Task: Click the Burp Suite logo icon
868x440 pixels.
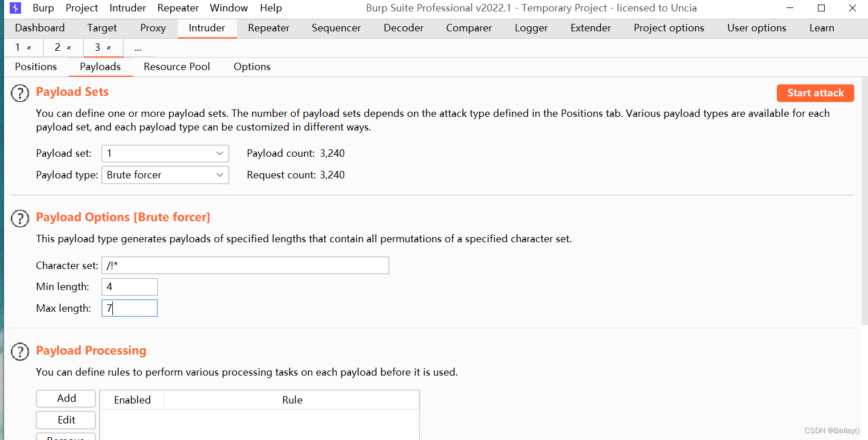Action: click(x=16, y=8)
